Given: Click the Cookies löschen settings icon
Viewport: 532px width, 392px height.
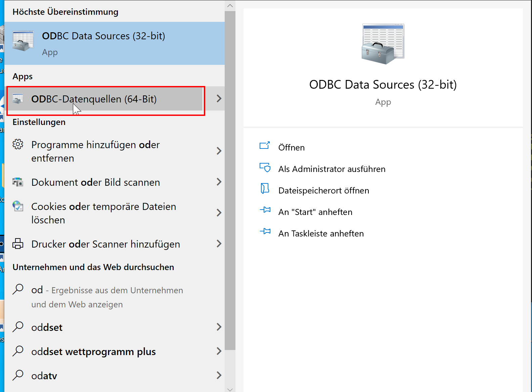Looking at the screenshot, I should coord(18,206).
